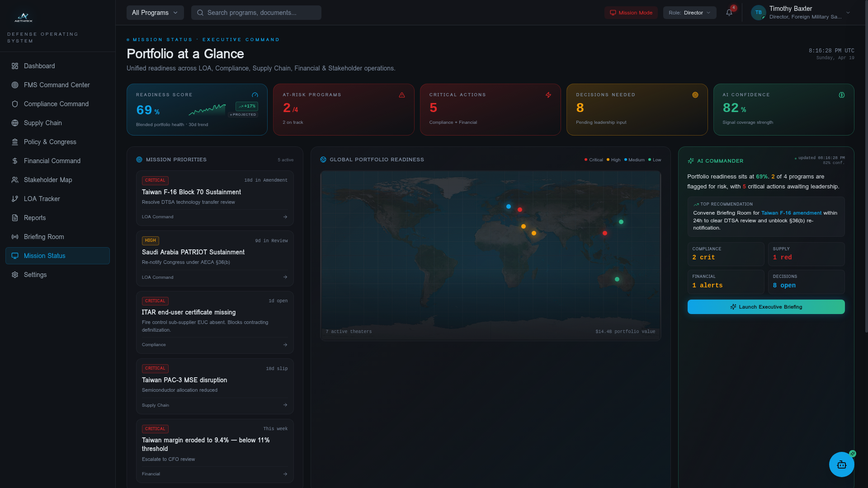This screenshot has height=488, width=868.
Task: Launch Executive Briefing
Action: [x=766, y=307]
